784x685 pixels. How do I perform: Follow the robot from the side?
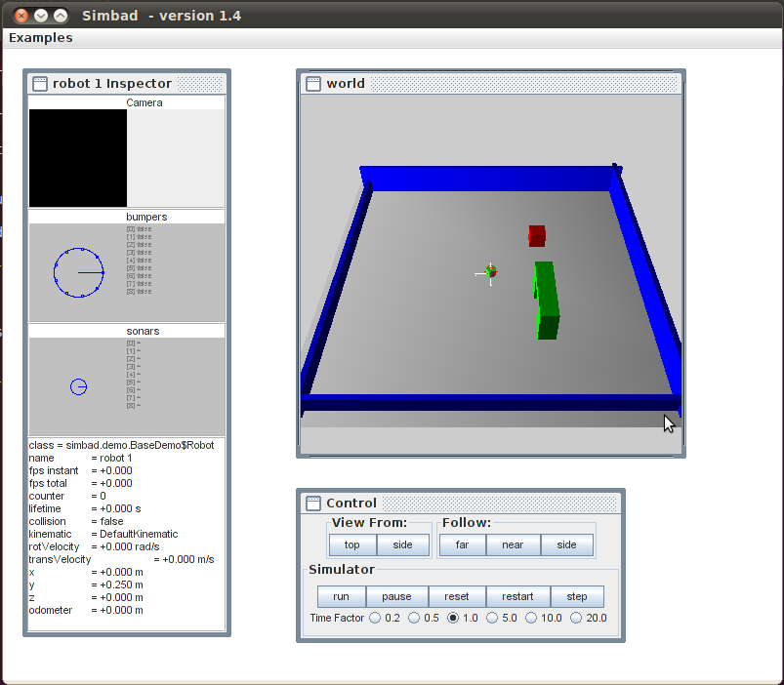[x=567, y=544]
